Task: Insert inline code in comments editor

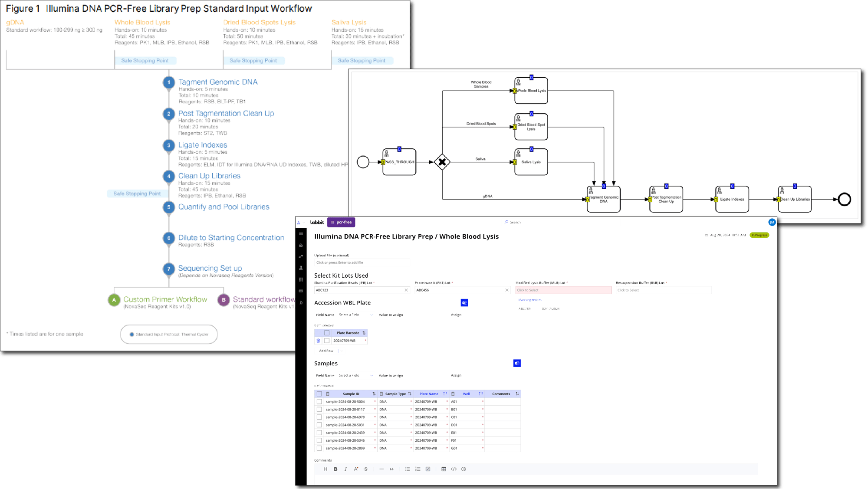Action: 454,469
